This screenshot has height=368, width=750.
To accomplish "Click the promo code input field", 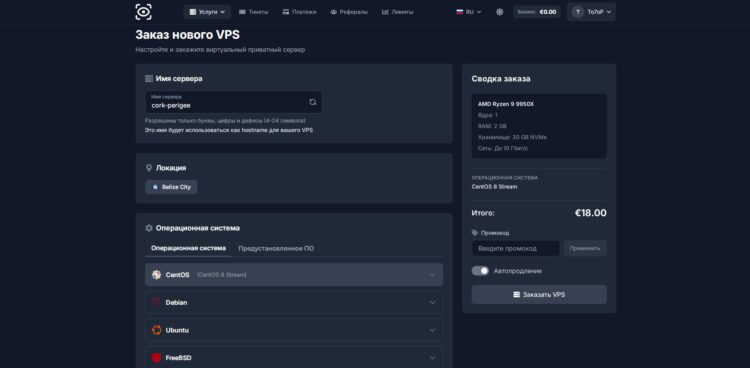I will pos(516,248).
